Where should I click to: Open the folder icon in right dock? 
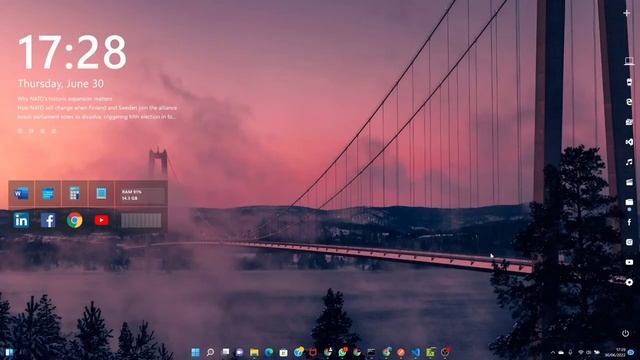tap(629, 202)
